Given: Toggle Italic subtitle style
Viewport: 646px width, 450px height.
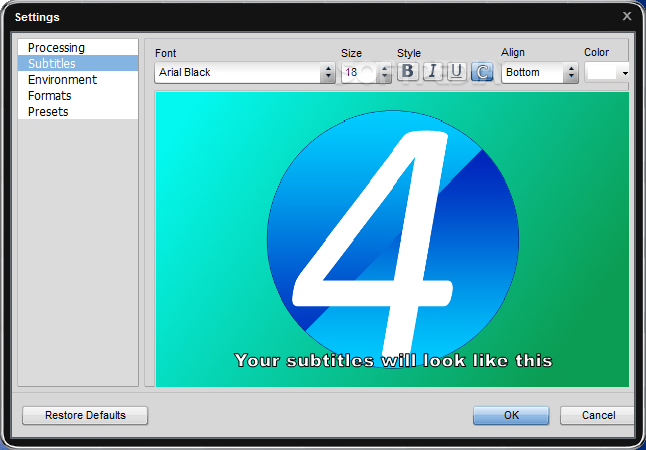Looking at the screenshot, I should [x=433, y=72].
